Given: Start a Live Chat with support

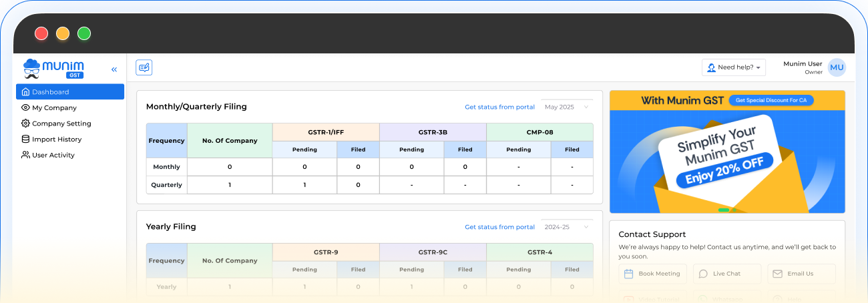Looking at the screenshot, I should [x=726, y=274].
